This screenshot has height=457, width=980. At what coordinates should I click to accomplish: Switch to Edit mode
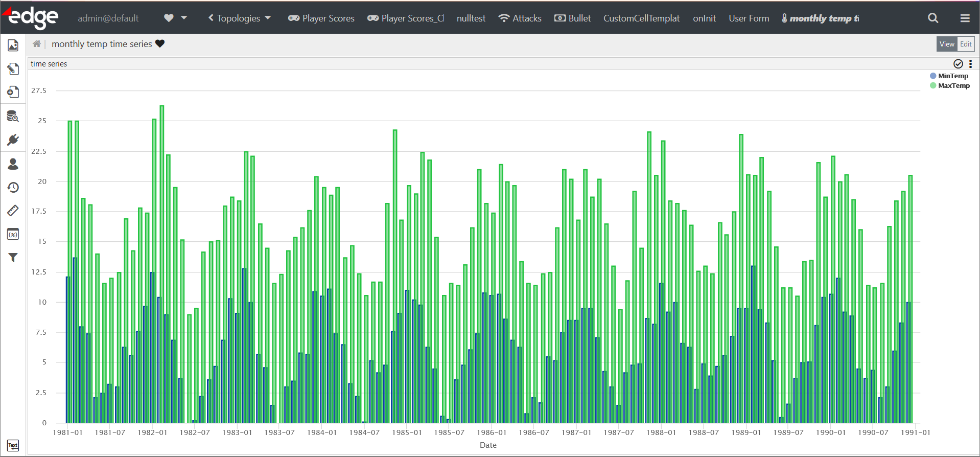tap(966, 44)
